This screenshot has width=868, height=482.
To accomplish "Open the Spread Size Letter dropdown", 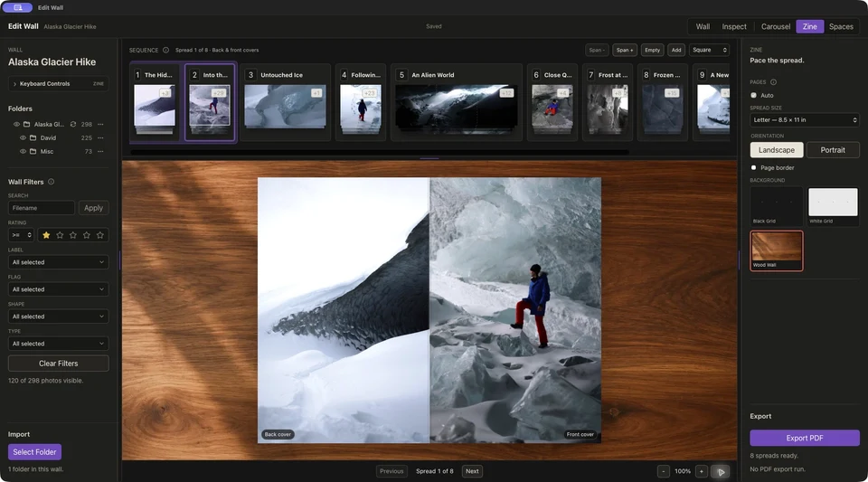I will [805, 120].
